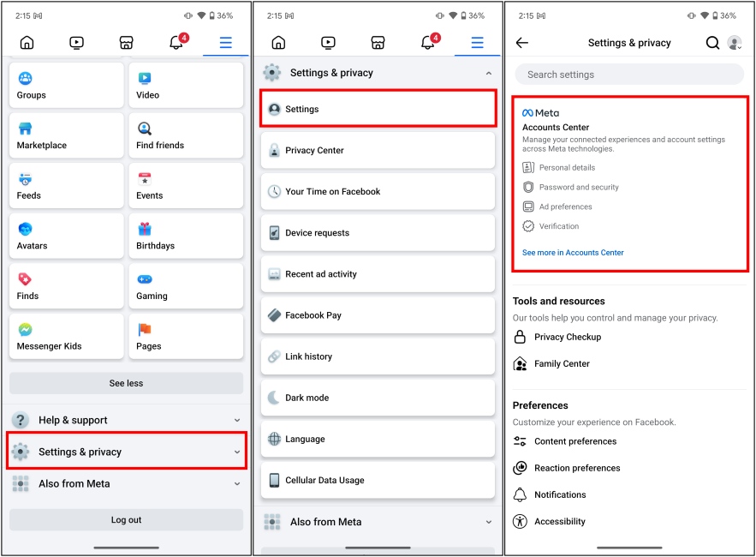Open Marketplace from the top navigation
This screenshot has height=557, width=756.
point(126,42)
